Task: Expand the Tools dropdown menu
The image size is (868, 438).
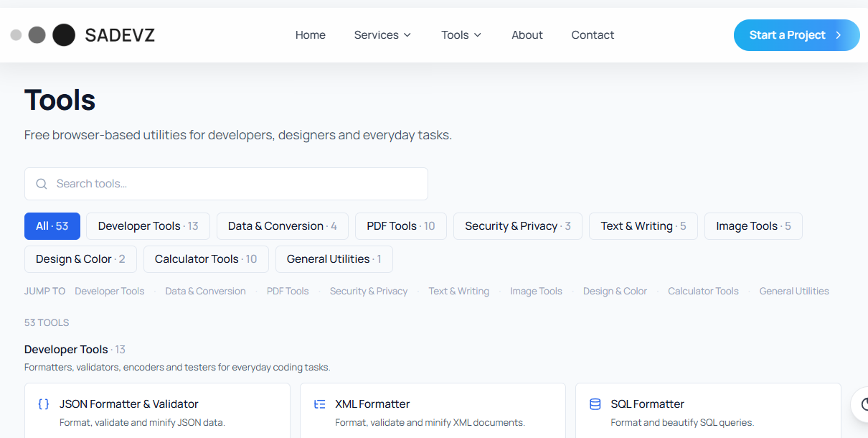Action: pos(461,35)
